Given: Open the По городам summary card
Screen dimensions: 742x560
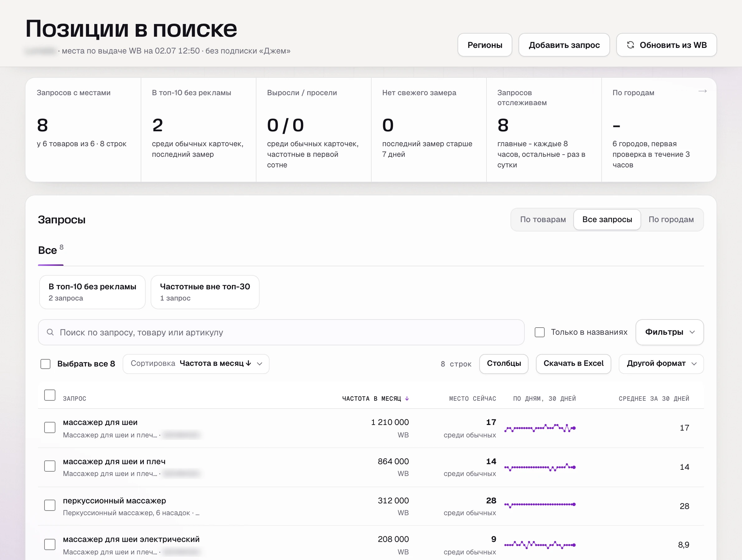Looking at the screenshot, I should click(659, 130).
